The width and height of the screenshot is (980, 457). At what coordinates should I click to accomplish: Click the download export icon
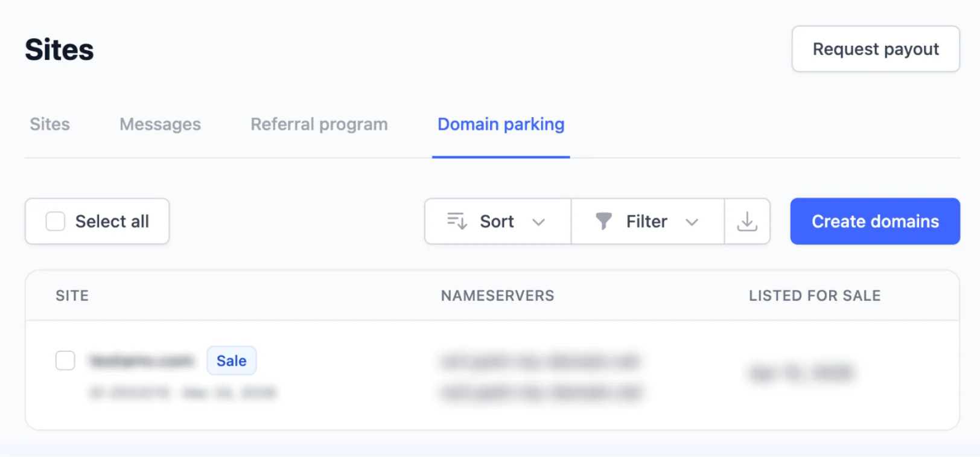coord(747,222)
